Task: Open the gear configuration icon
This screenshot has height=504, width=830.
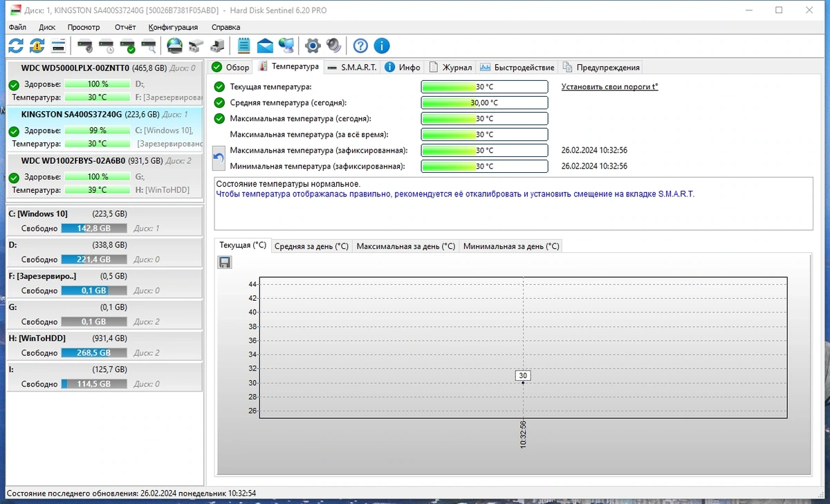Action: click(x=313, y=46)
